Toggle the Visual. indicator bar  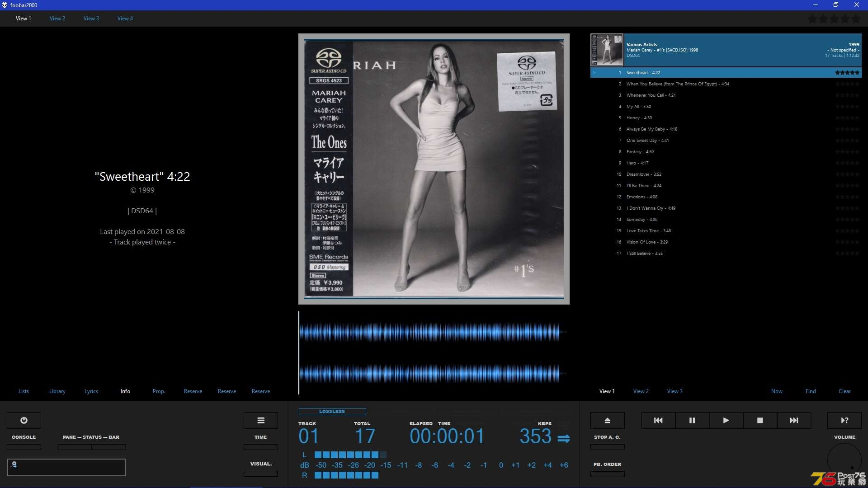point(261,474)
